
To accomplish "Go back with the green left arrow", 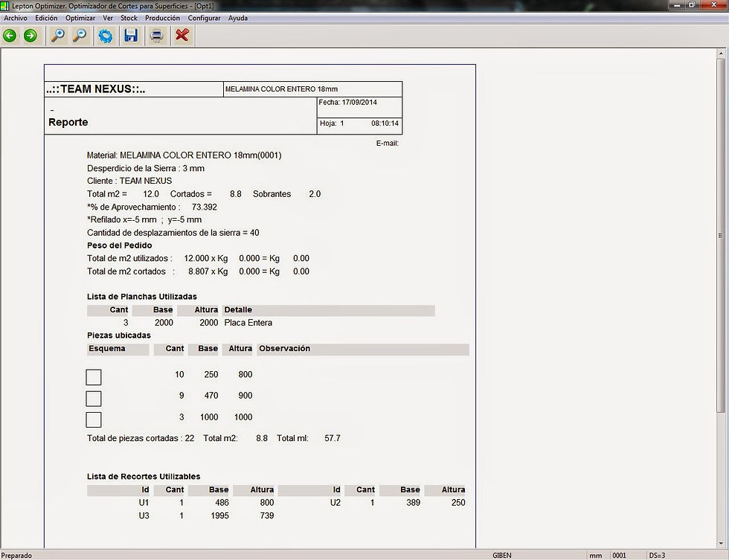I will 9,35.
